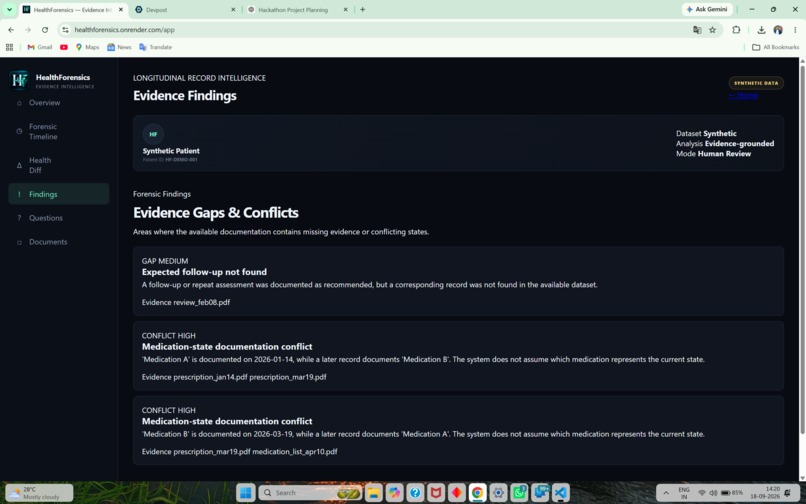Image resolution: width=806 pixels, height=504 pixels.
Task: Click the Overview home icon in sidebar
Action: coord(20,103)
